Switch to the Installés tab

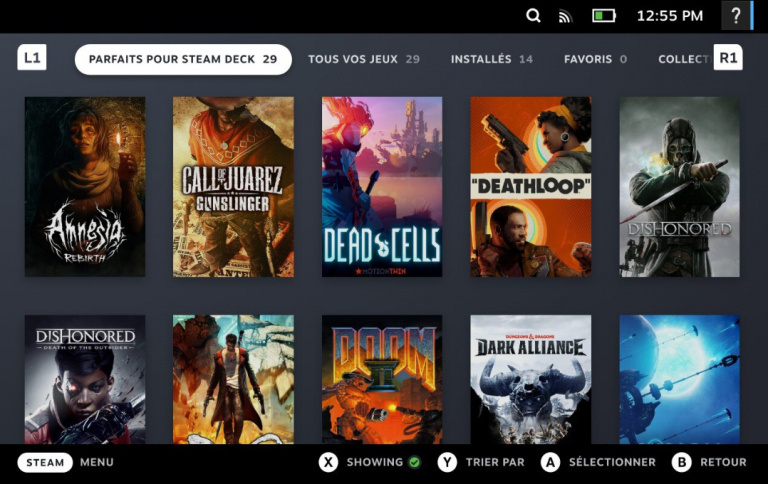coord(491,59)
